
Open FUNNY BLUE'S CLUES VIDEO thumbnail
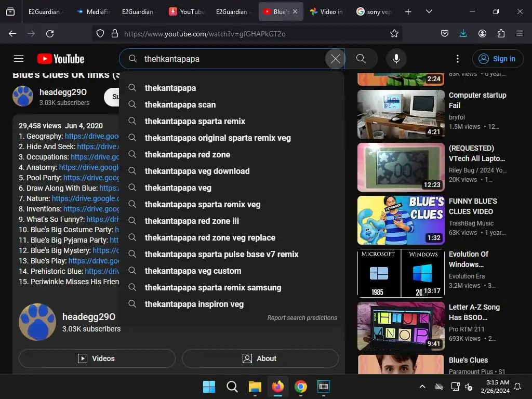(x=401, y=220)
